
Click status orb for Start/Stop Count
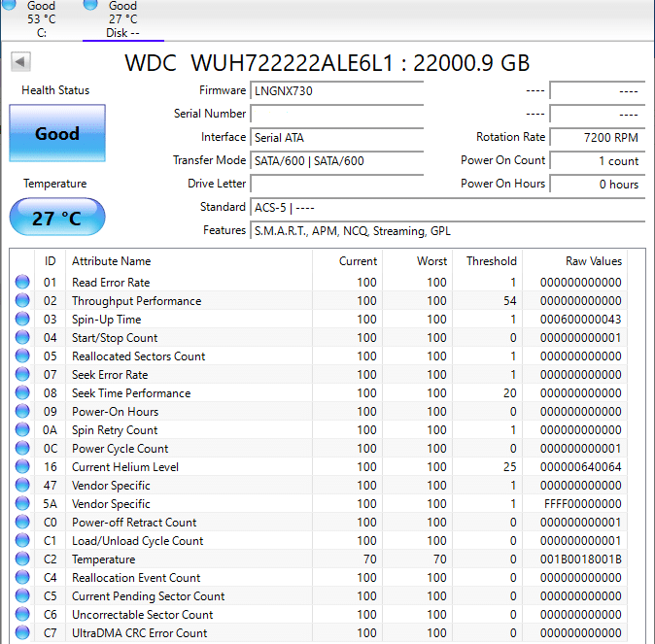(x=22, y=337)
